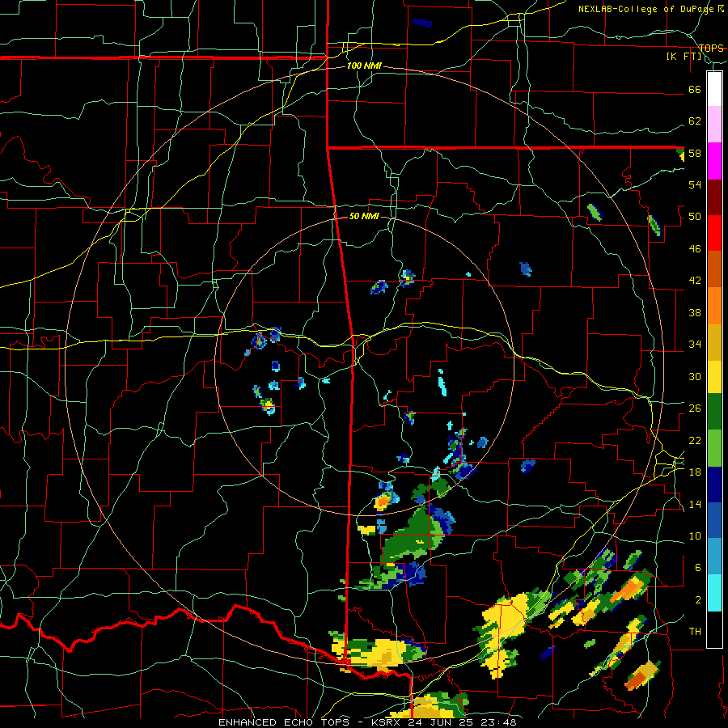The width and height of the screenshot is (728, 728).
Task: Click the 2 value on the legend
Action: [x=698, y=600]
